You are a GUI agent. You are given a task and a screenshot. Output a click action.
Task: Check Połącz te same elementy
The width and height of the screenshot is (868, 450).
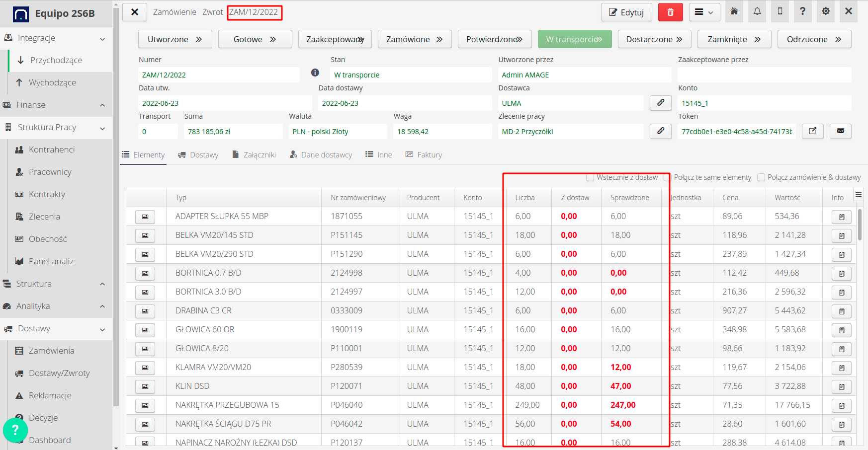tap(667, 177)
